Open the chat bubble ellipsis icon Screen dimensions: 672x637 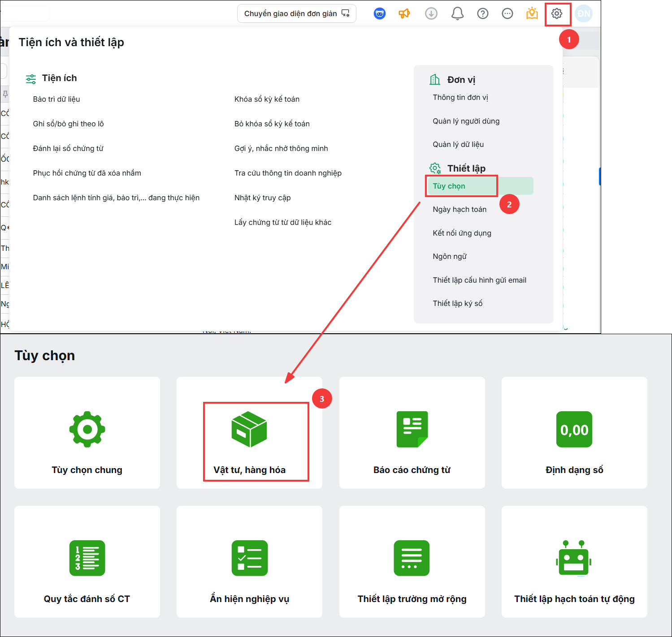507,13
